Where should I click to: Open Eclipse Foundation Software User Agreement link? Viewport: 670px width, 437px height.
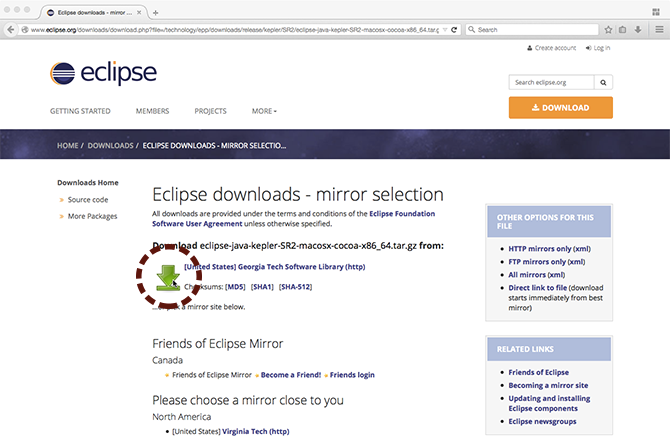tap(294, 219)
